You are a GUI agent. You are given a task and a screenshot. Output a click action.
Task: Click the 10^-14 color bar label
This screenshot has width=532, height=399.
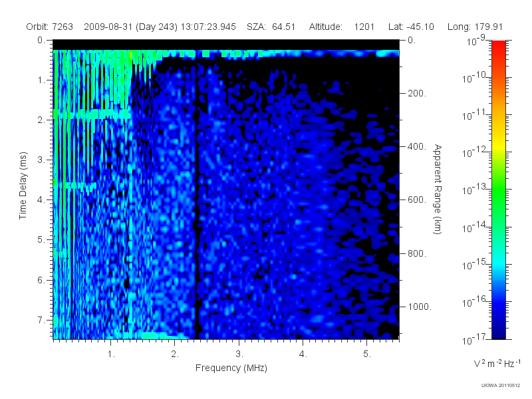pos(474,227)
